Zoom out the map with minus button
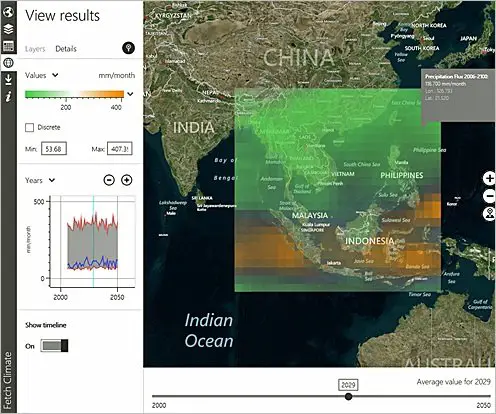The width and height of the screenshot is (496, 414). tap(489, 196)
